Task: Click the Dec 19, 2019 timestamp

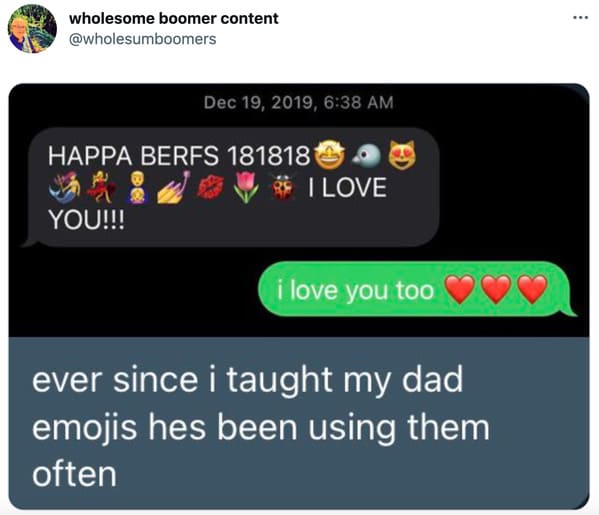Action: (x=299, y=102)
